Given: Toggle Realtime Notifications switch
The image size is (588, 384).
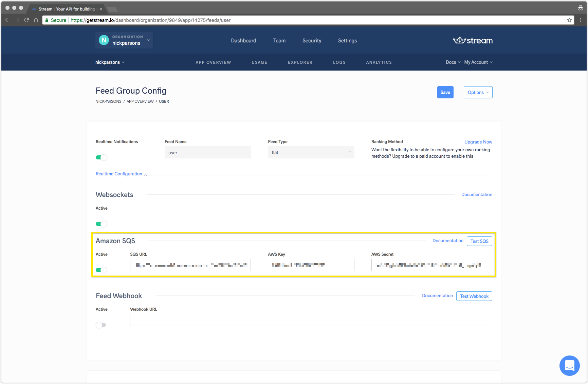Looking at the screenshot, I should pyautogui.click(x=101, y=157).
